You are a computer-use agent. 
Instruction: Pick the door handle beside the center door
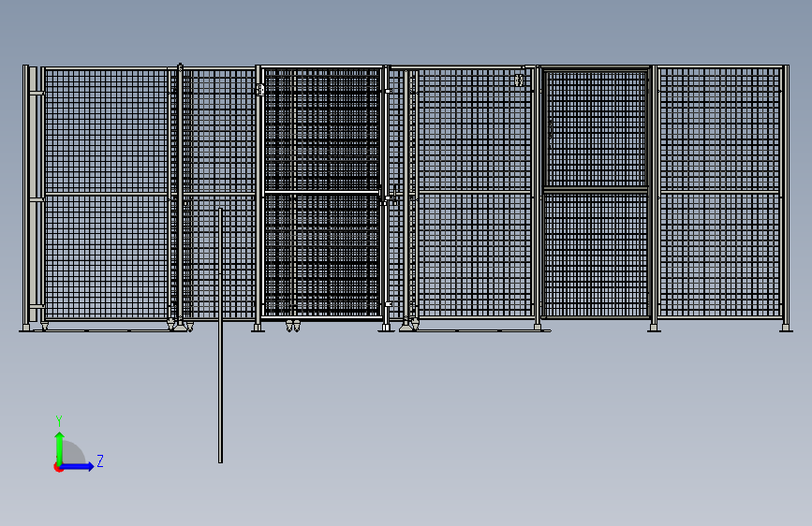[394, 195]
